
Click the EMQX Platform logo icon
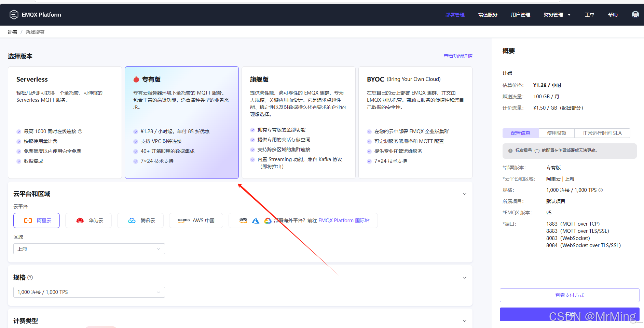pos(14,15)
